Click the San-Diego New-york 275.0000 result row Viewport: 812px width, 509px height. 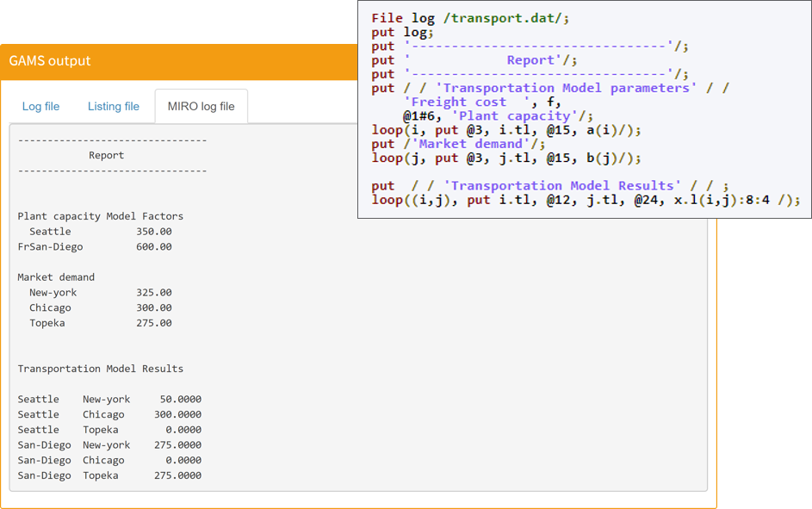pyautogui.click(x=109, y=445)
